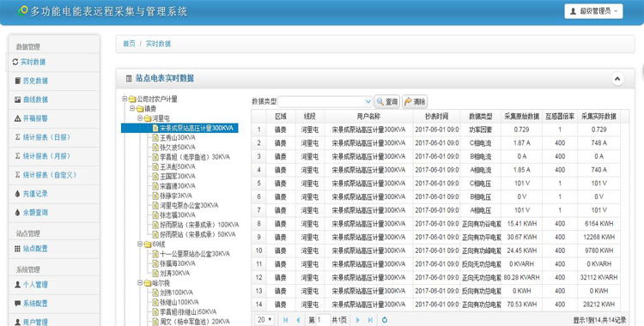Click the system logo icon
Image resolution: width=644 pixels, height=326 pixels.
23,10
